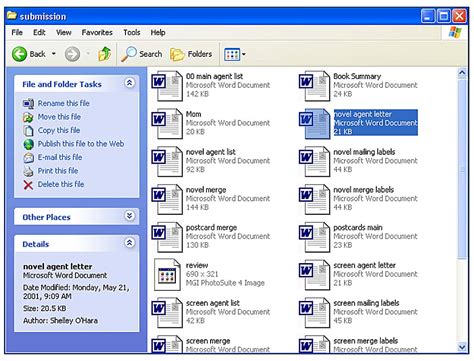This screenshot has height=361, width=474.
Task: Click Delete this file link
Action: (x=61, y=184)
